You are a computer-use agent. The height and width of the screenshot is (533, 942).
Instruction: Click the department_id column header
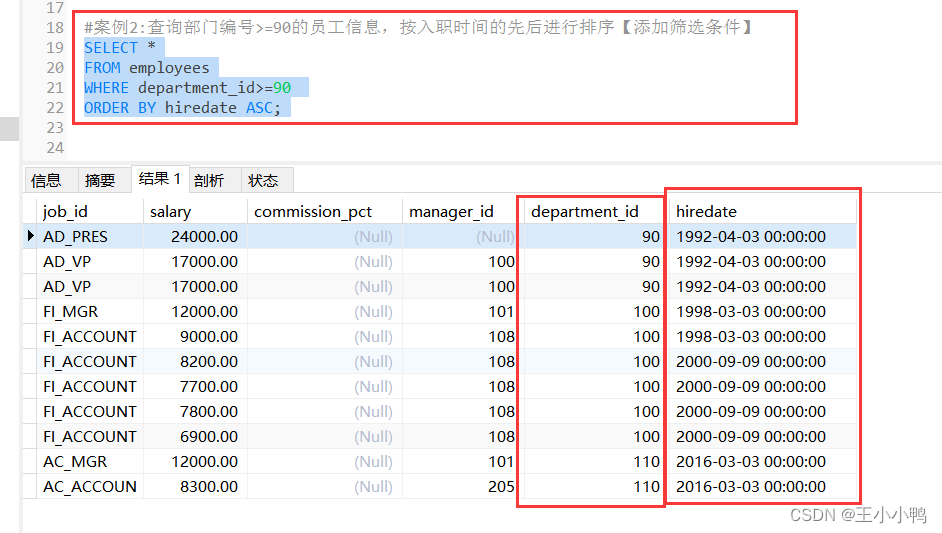(595, 212)
